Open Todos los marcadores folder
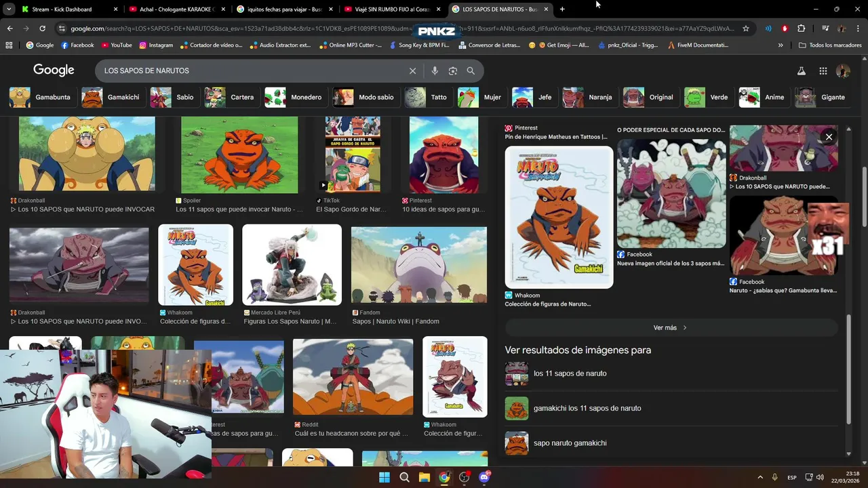This screenshot has width=868, height=488. click(x=830, y=45)
